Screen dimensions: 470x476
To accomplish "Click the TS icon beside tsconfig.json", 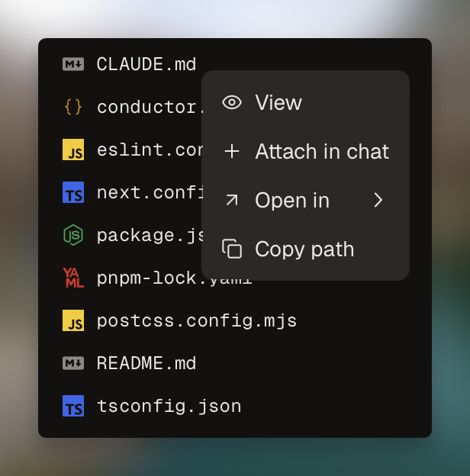I will coord(73,406).
